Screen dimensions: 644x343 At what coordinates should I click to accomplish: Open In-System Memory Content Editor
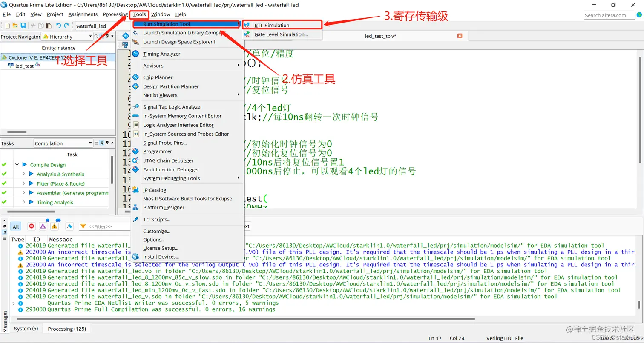pyautogui.click(x=182, y=116)
